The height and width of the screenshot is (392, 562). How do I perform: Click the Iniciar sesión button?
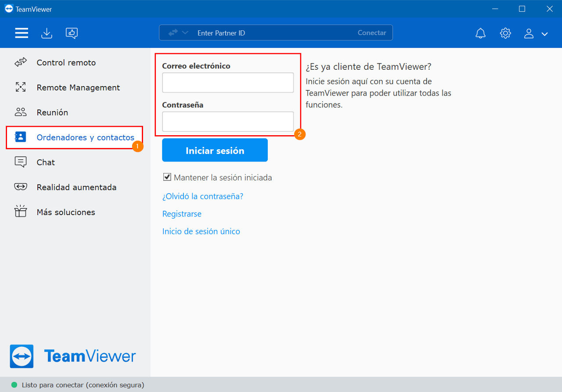[215, 150]
